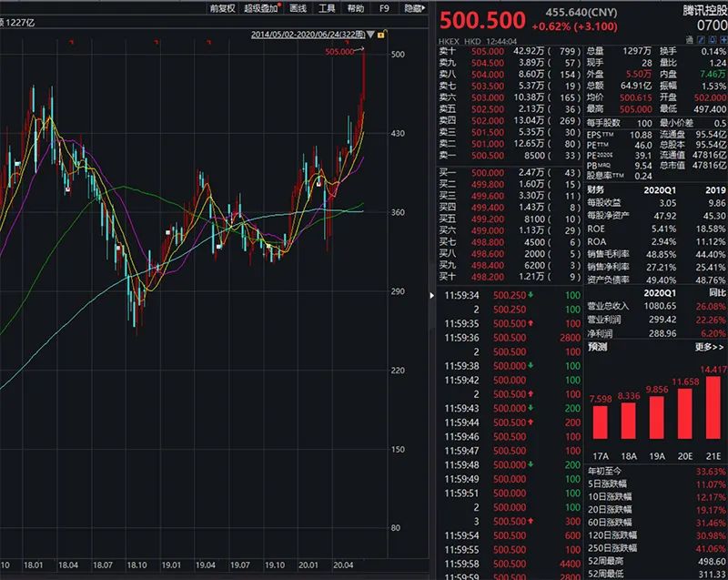
Task: Click the 21E forecast bar 14.417
Action: coord(713,408)
